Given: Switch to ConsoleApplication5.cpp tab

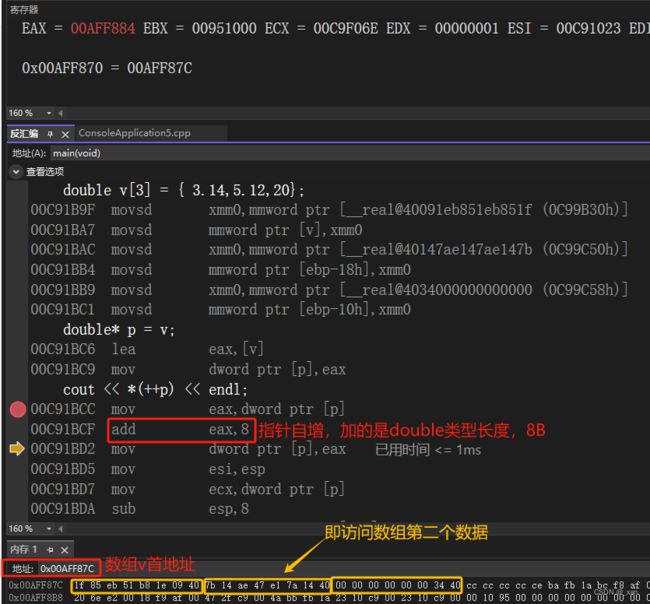Looking at the screenshot, I should click(x=134, y=133).
